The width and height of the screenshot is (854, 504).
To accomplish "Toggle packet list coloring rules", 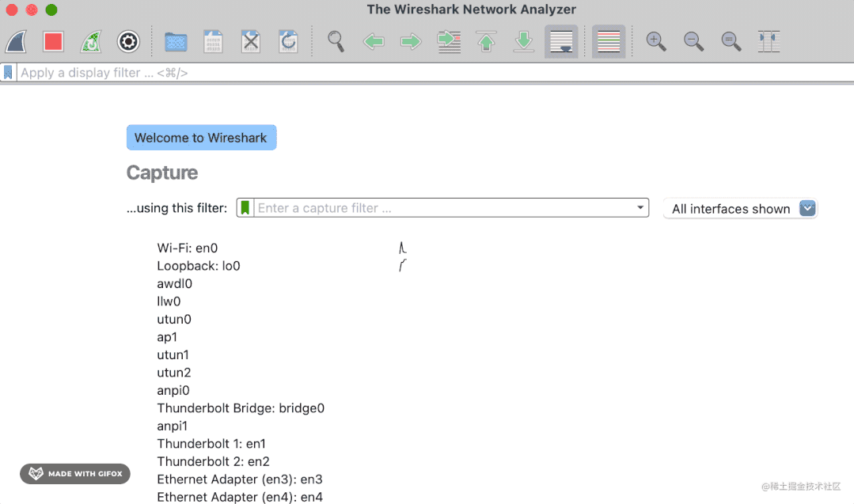I will 609,41.
